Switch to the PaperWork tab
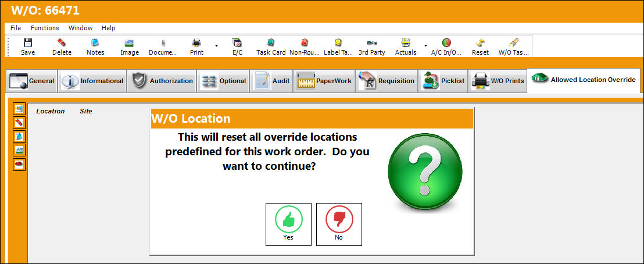The height and width of the screenshot is (264, 644). click(x=324, y=81)
